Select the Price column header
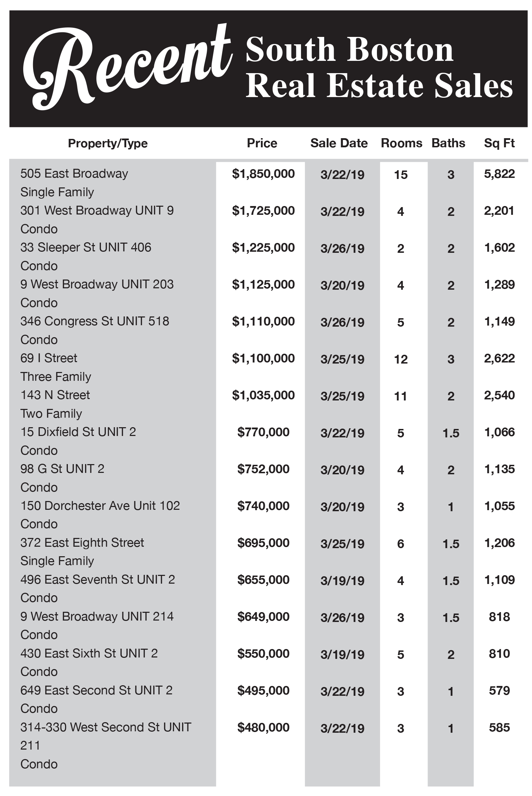 coord(262,143)
